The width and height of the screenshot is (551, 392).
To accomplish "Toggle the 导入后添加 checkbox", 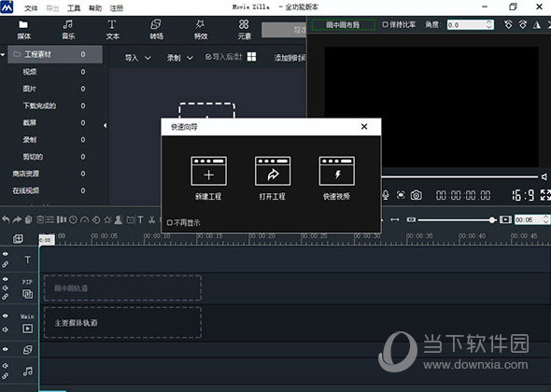I will click(x=208, y=57).
